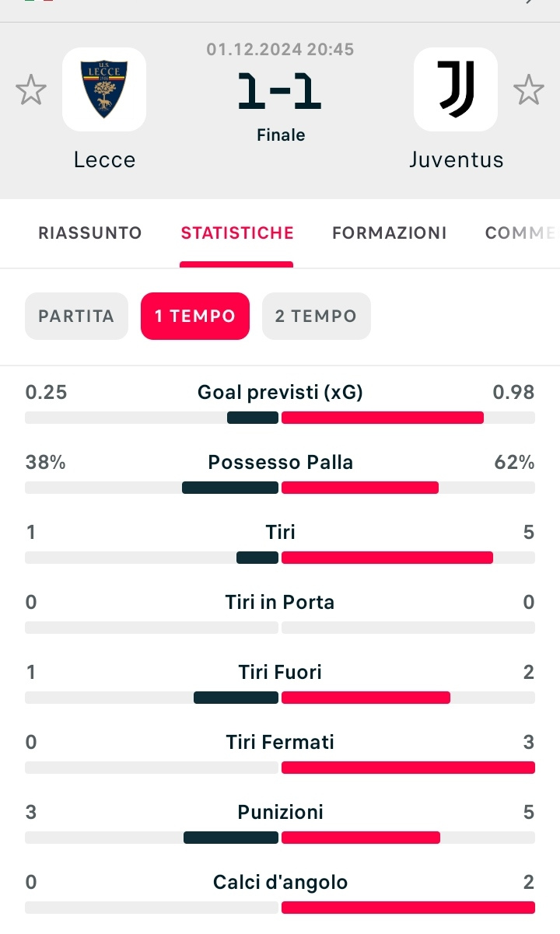Tap the Tiri Fermati statistic row
Screen dimensions: 560x934
tap(280, 754)
